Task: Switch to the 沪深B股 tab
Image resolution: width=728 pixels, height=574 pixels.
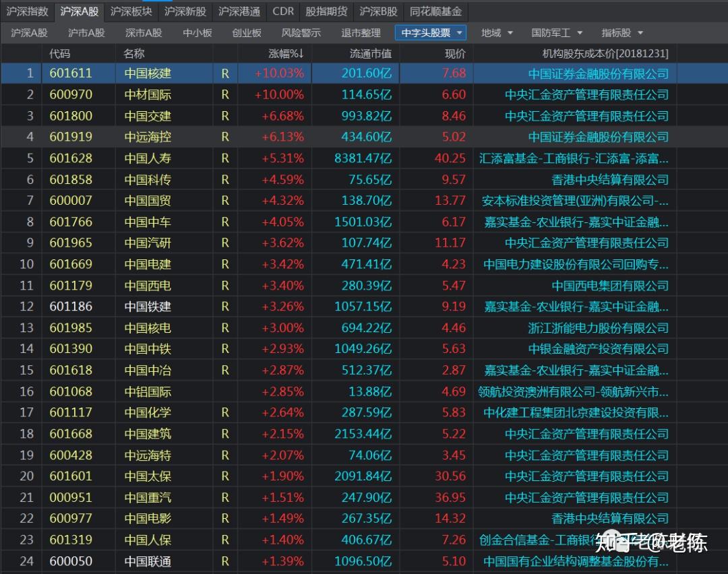Action: 378,11
